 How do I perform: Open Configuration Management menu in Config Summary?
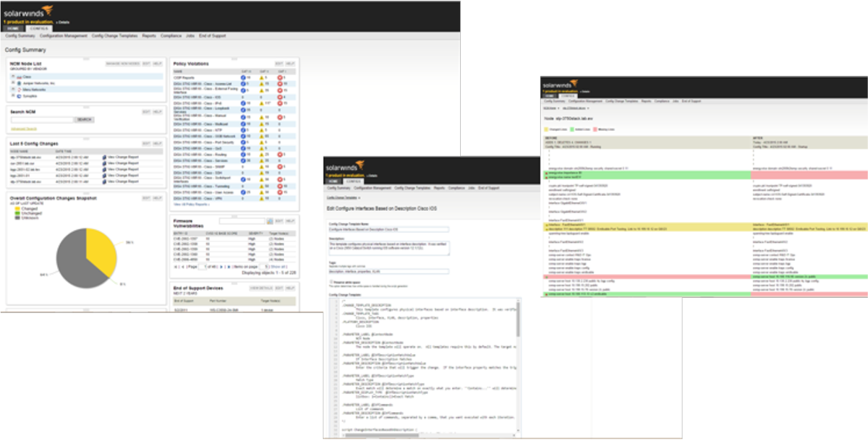click(64, 35)
